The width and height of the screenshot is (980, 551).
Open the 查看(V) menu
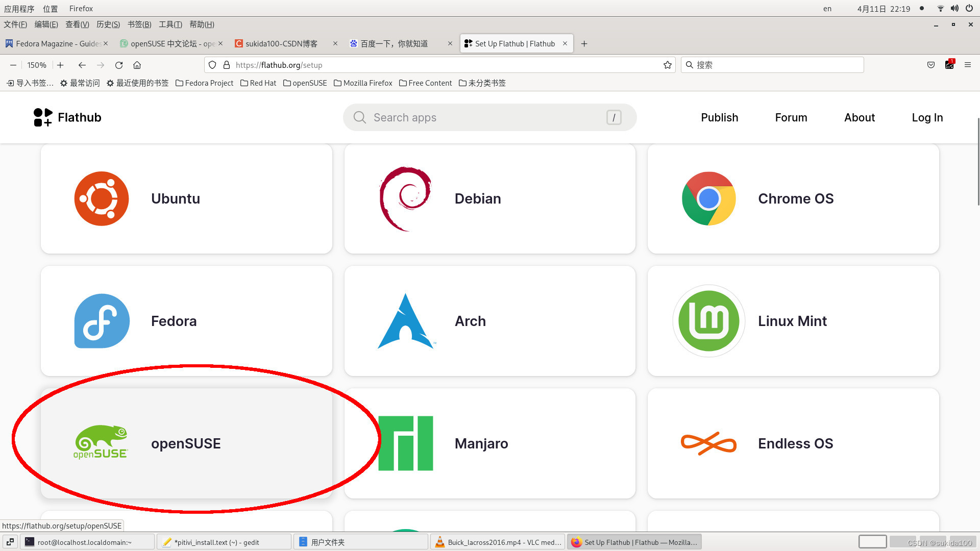(77, 24)
